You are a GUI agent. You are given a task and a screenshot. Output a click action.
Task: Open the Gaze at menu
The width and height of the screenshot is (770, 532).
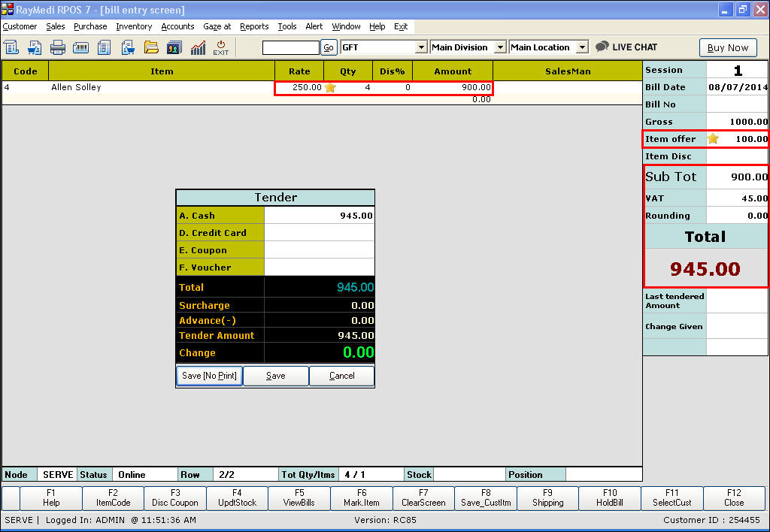(217, 26)
